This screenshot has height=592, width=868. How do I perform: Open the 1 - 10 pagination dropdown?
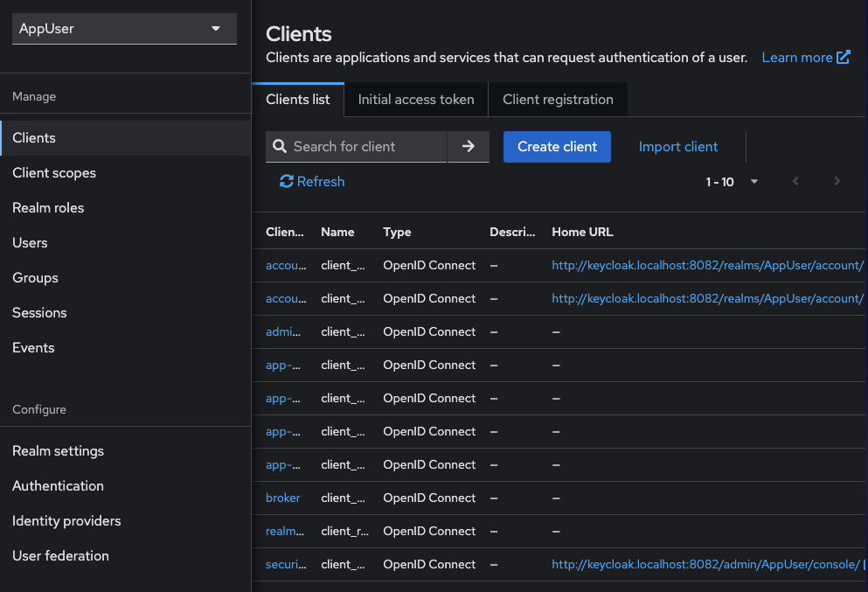(753, 181)
